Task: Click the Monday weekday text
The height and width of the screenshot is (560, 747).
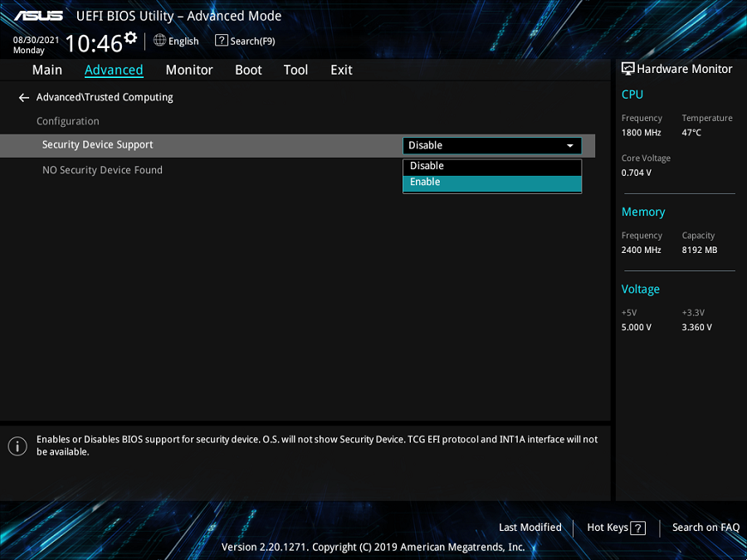Action: click(x=28, y=51)
